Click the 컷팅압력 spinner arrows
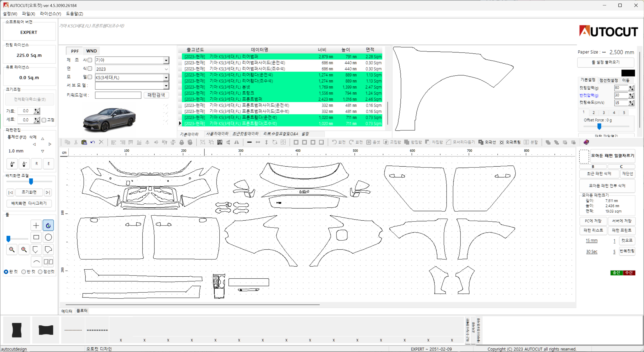This screenshot has width=644, height=352. [x=632, y=88]
